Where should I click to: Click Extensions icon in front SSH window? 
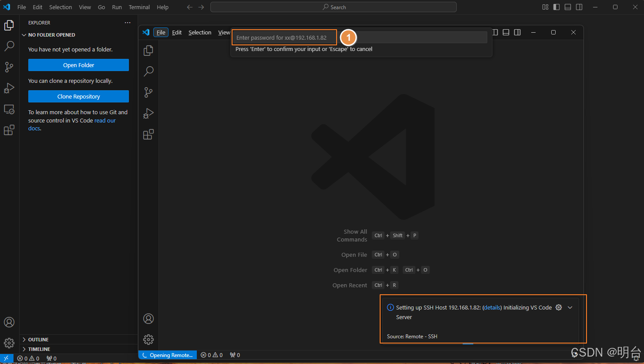click(148, 134)
